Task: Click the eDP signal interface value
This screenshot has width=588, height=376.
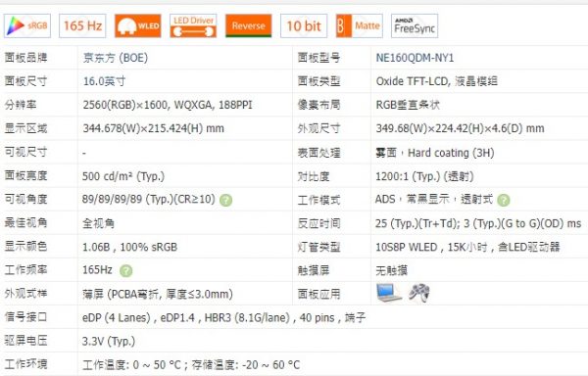Action: tap(223, 317)
